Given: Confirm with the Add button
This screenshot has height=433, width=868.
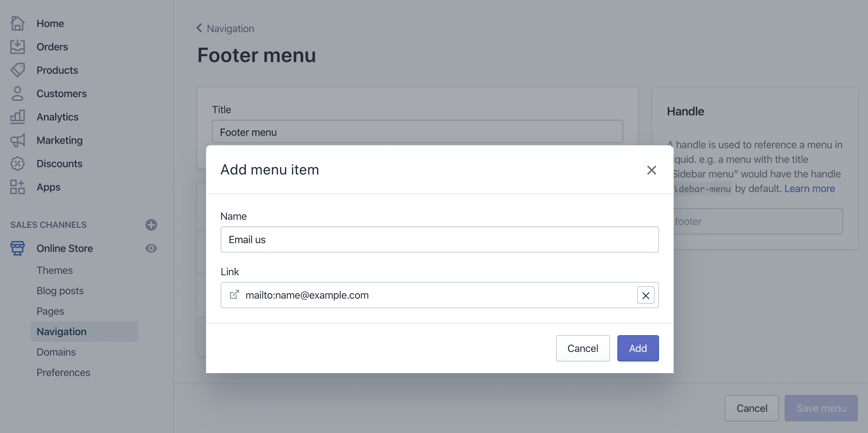Looking at the screenshot, I should [637, 348].
